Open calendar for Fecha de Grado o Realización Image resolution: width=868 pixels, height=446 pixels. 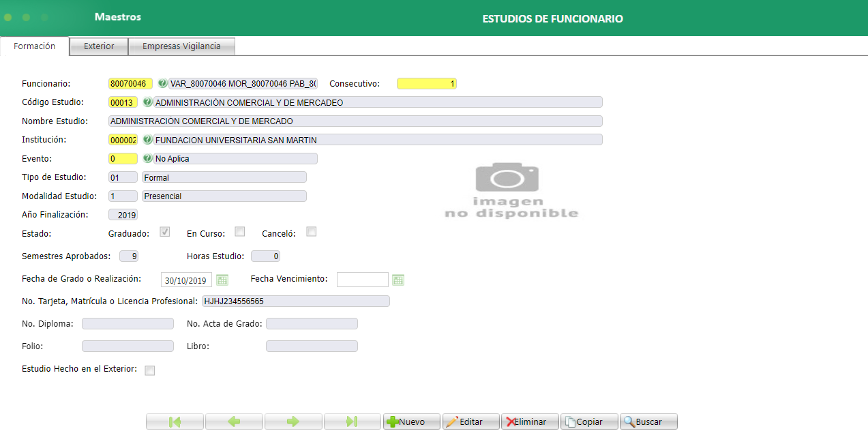pyautogui.click(x=222, y=279)
